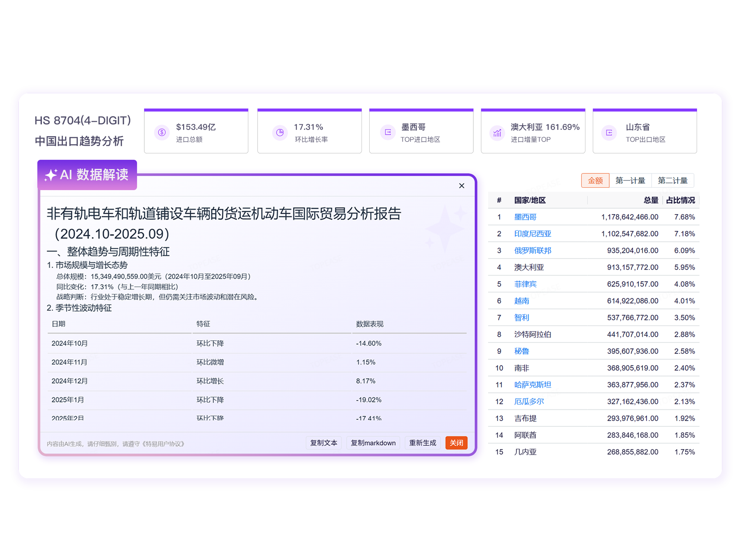This screenshot has width=739, height=560.
Task: Switch to 第二计量 view
Action: coord(672,181)
